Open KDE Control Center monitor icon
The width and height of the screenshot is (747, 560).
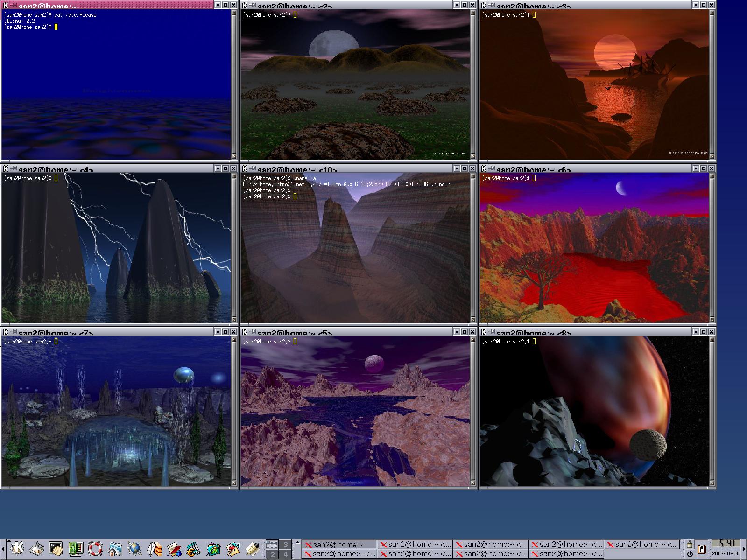76,548
